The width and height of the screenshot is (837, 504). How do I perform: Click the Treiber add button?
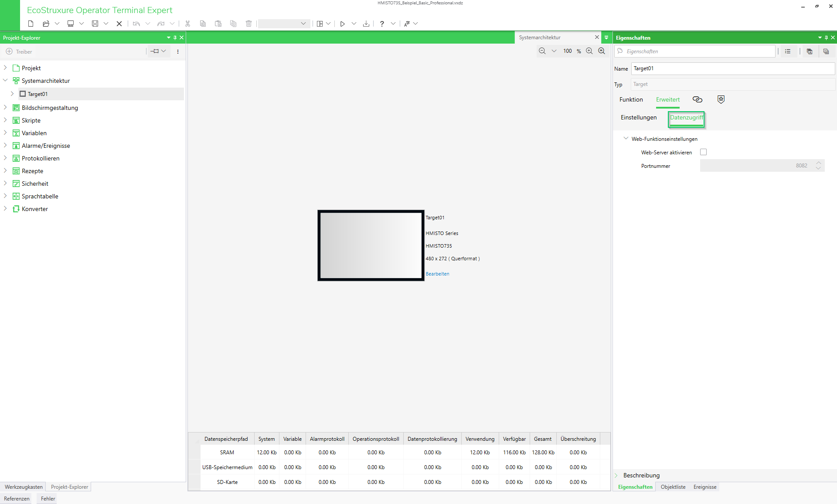tap(19, 51)
